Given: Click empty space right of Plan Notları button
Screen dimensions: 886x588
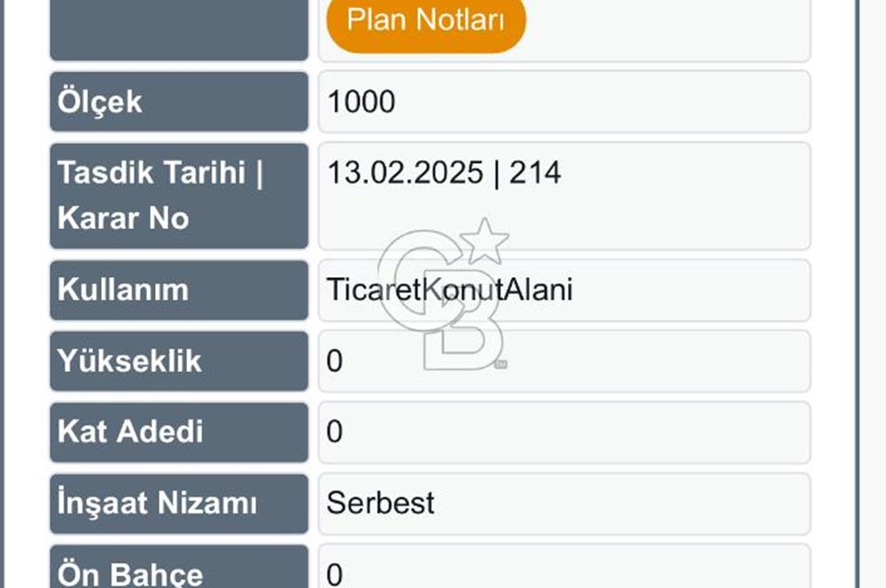Looking at the screenshot, I should click(664, 25).
